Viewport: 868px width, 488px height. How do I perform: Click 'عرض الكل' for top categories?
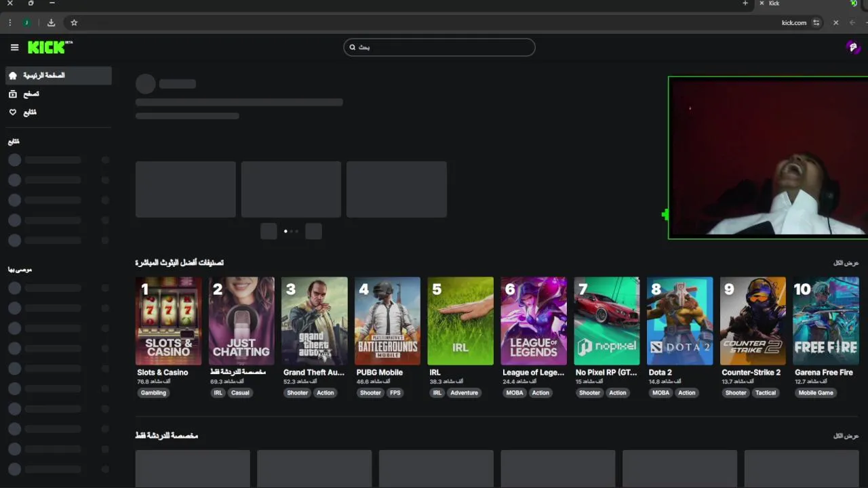(846, 263)
